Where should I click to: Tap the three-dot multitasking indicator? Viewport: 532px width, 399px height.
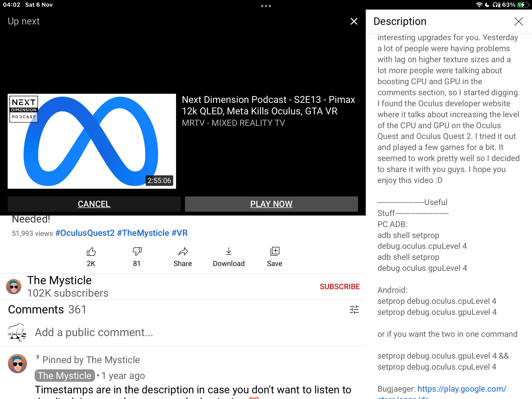(266, 6)
